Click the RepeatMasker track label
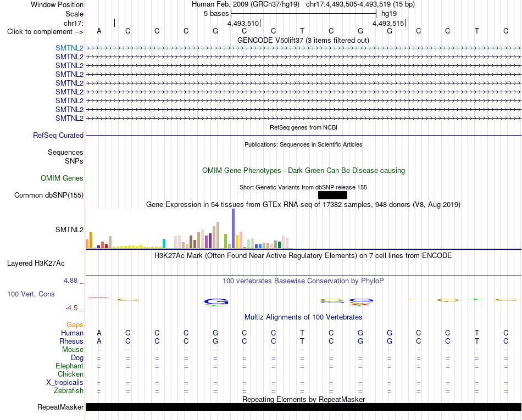Screen dimensions: 522x420 [x=60, y=407]
